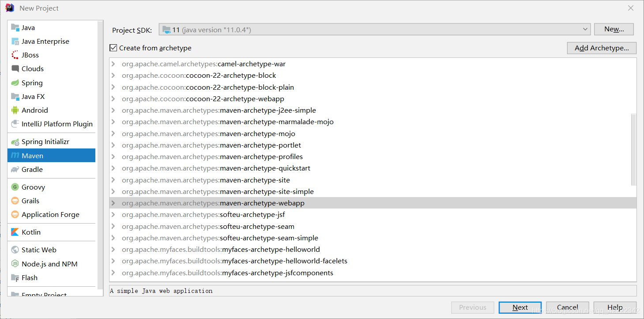Click the Maven 'm' icon
644x319 pixels.
(x=15, y=156)
